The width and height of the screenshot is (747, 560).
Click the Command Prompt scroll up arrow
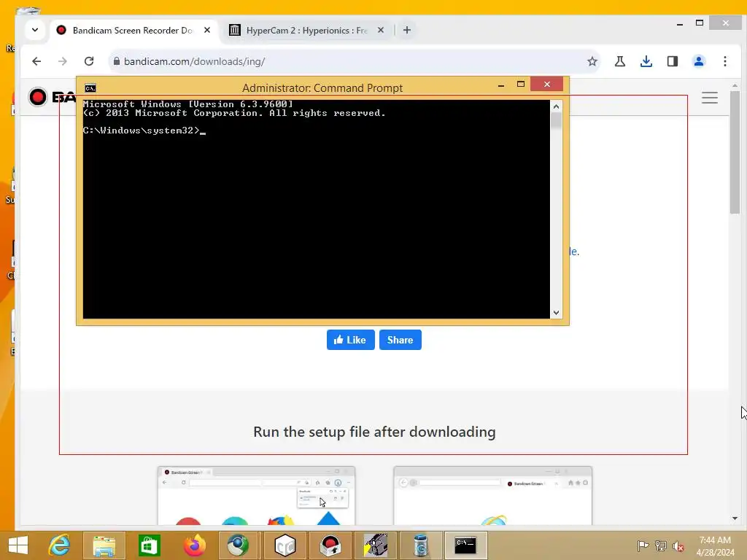[x=556, y=106]
